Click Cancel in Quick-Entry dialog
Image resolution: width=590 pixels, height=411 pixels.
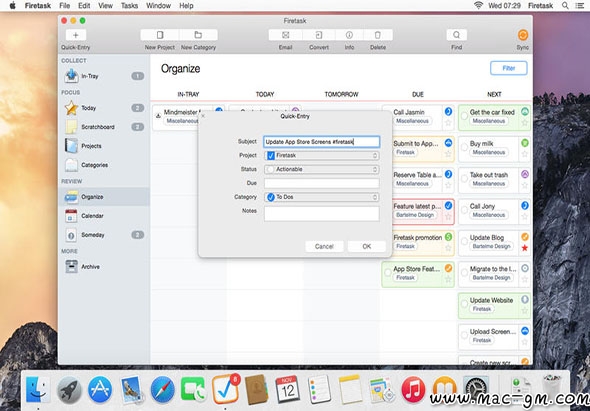click(324, 247)
